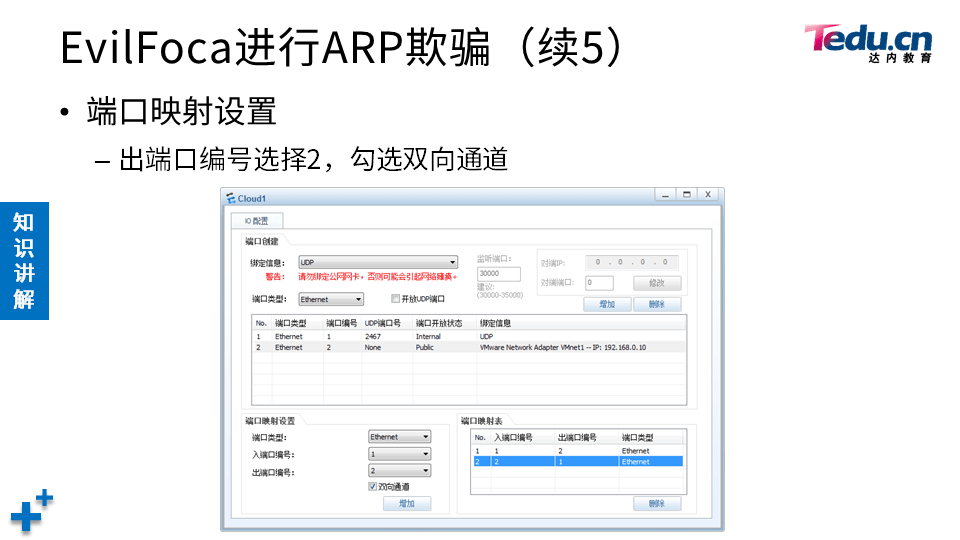
Task: Click the 知识讲解 side label
Action: [24, 261]
